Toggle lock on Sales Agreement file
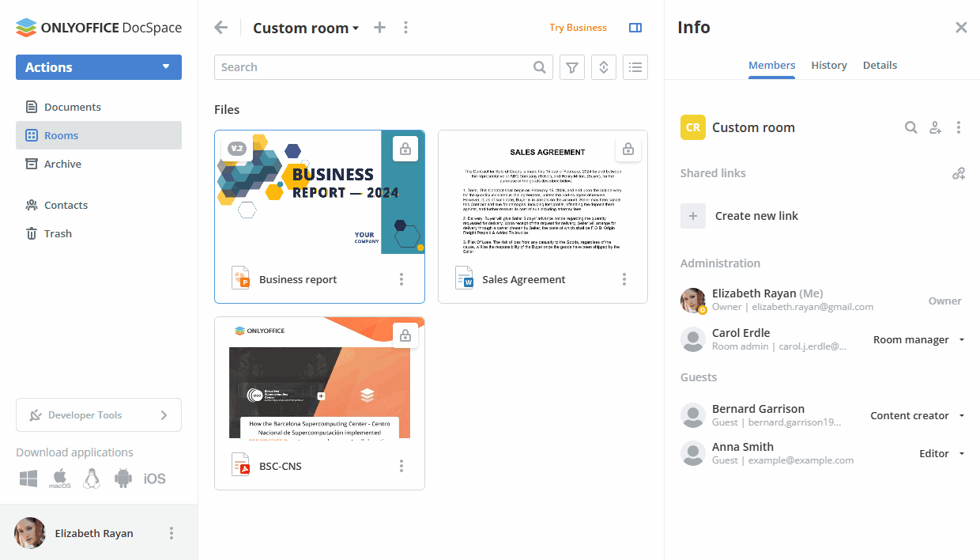The width and height of the screenshot is (980, 560). [628, 149]
